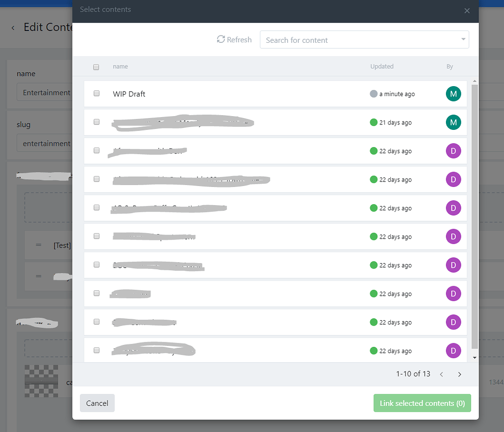The image size is (504, 432).
Task: Click inside the Search for content field
Action: coord(345,40)
